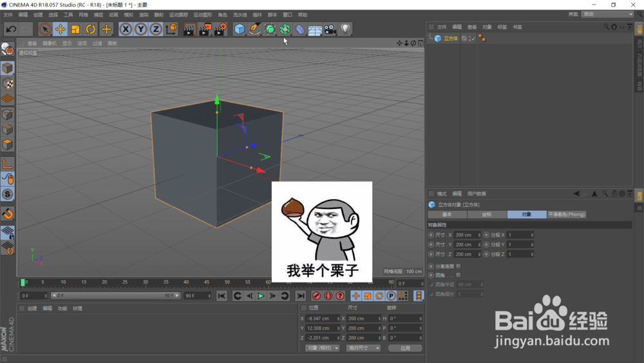Click the Camera object icon

[330, 29]
